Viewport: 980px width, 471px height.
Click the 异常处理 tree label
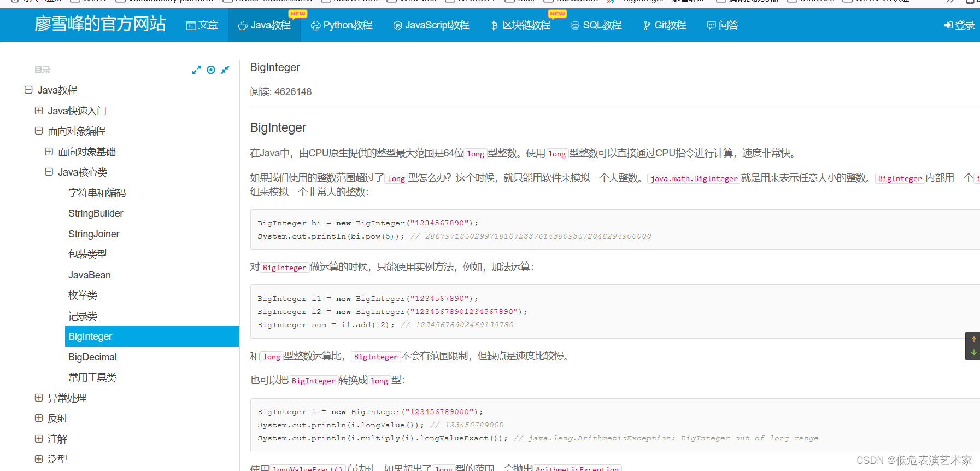[67, 398]
